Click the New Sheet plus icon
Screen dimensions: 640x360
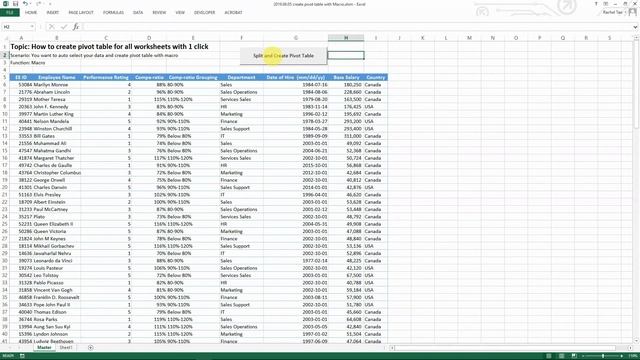(x=91, y=347)
